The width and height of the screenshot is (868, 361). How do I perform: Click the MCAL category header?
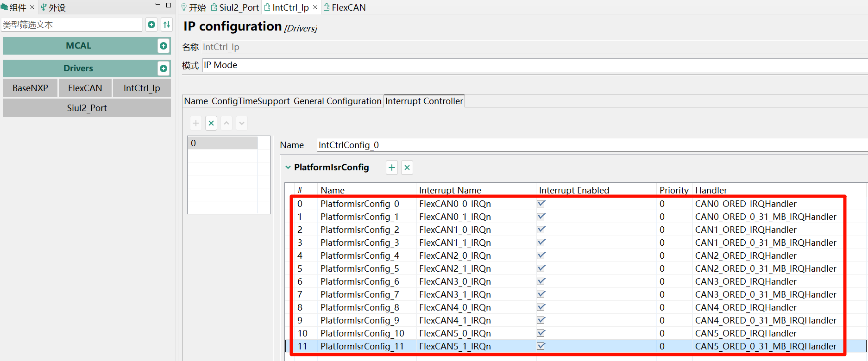(x=79, y=46)
